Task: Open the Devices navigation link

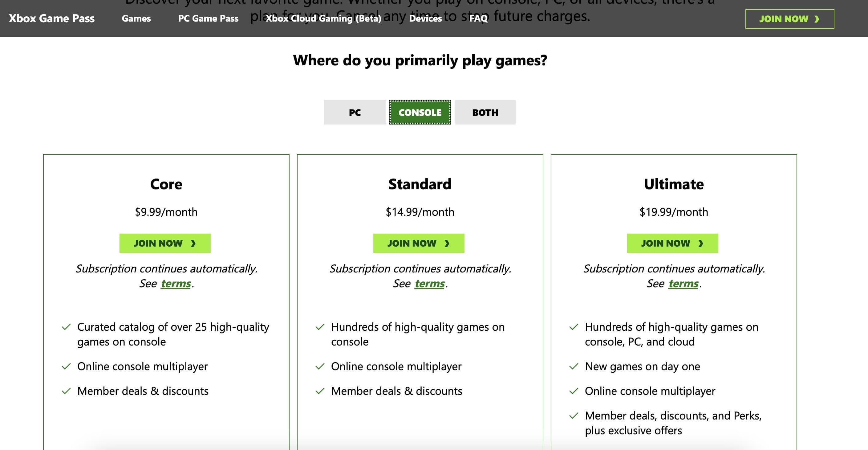Action: tap(425, 18)
